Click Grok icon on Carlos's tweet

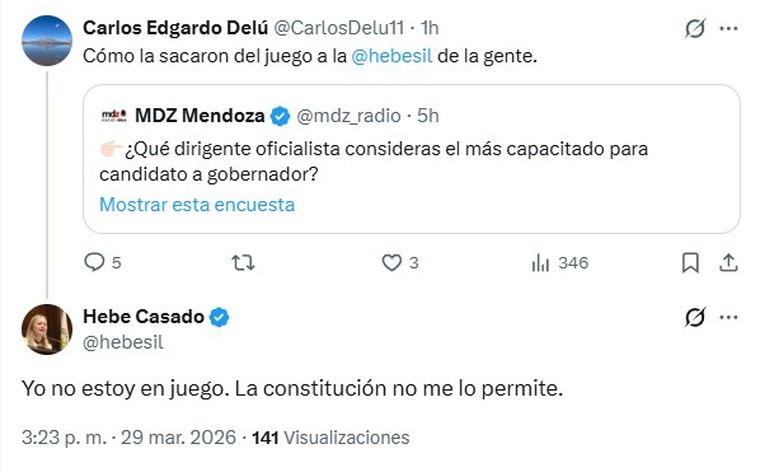pyautogui.click(x=695, y=29)
